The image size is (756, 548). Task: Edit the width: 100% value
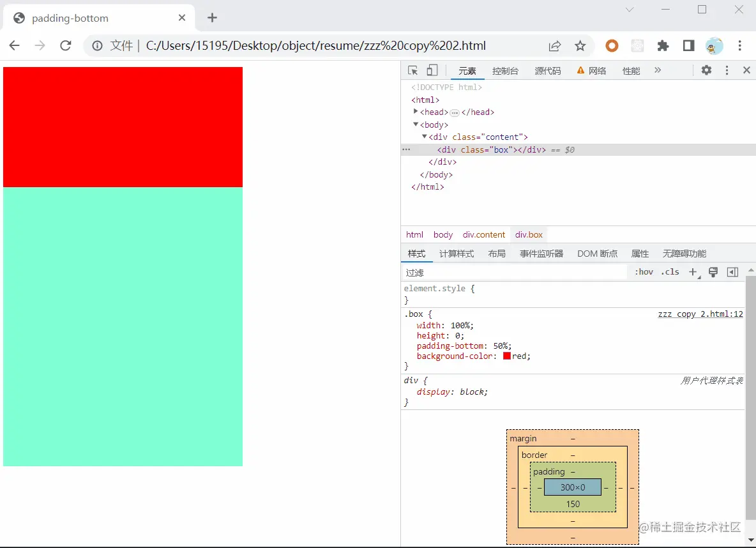pos(461,326)
